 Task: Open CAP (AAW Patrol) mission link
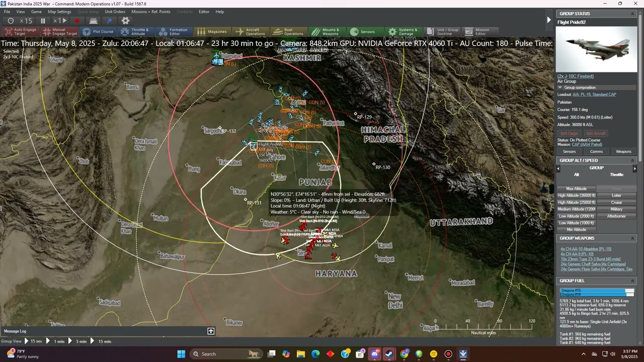[588, 144]
